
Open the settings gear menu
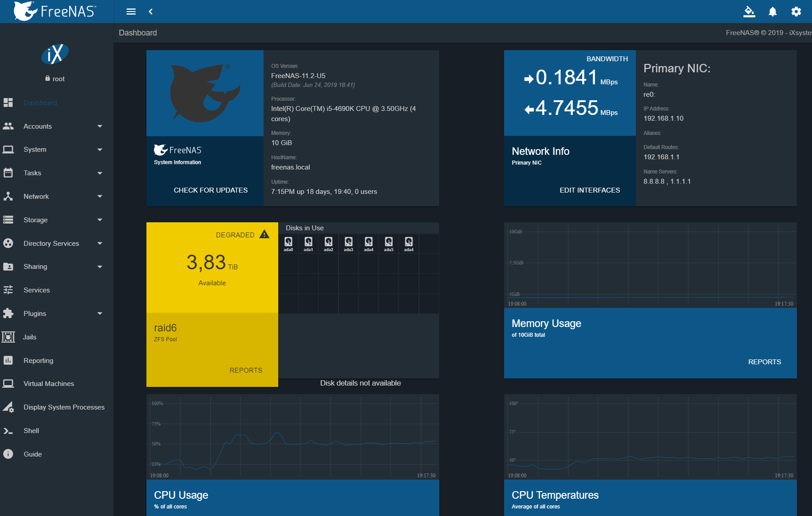(796, 12)
